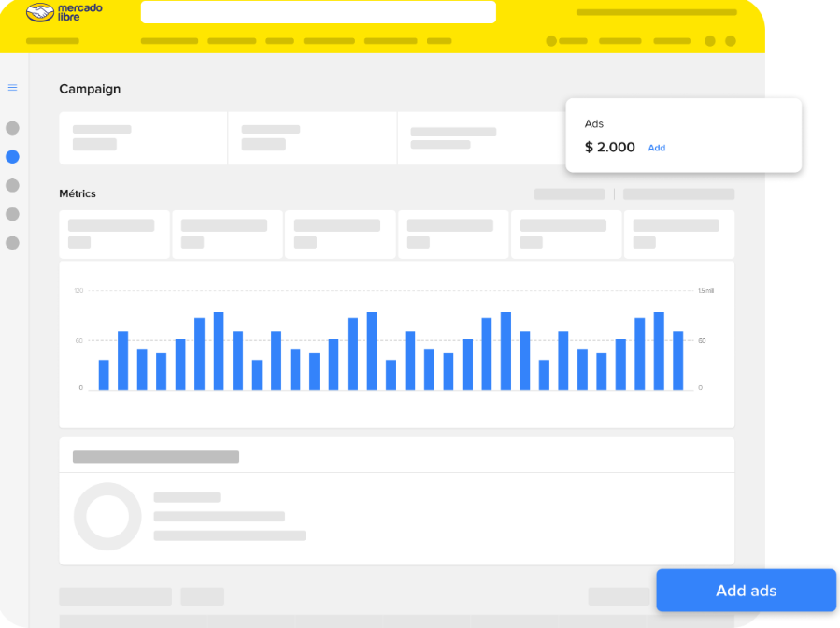The image size is (840, 628).
Task: Click the rightmost circle icon in yellow header
Action: [731, 41]
